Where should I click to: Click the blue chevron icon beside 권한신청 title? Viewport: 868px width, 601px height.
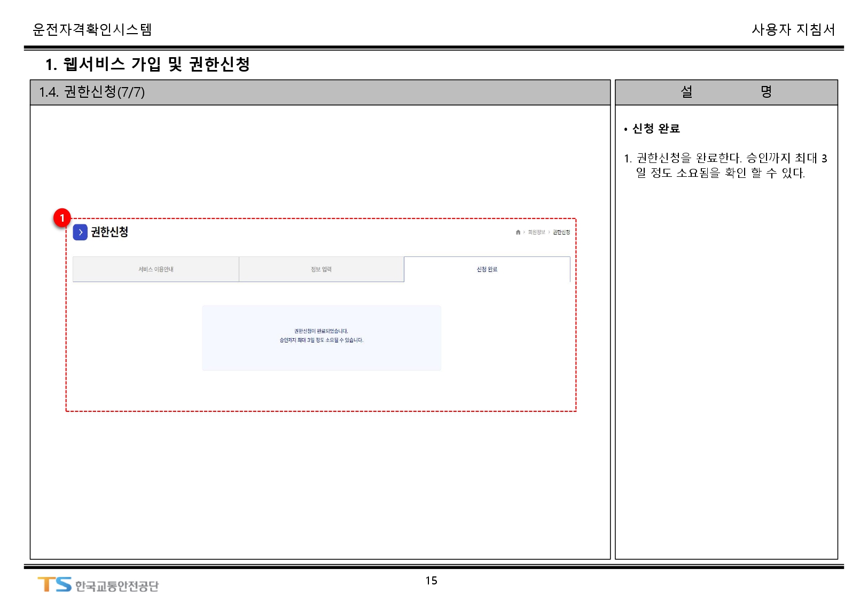coord(80,232)
